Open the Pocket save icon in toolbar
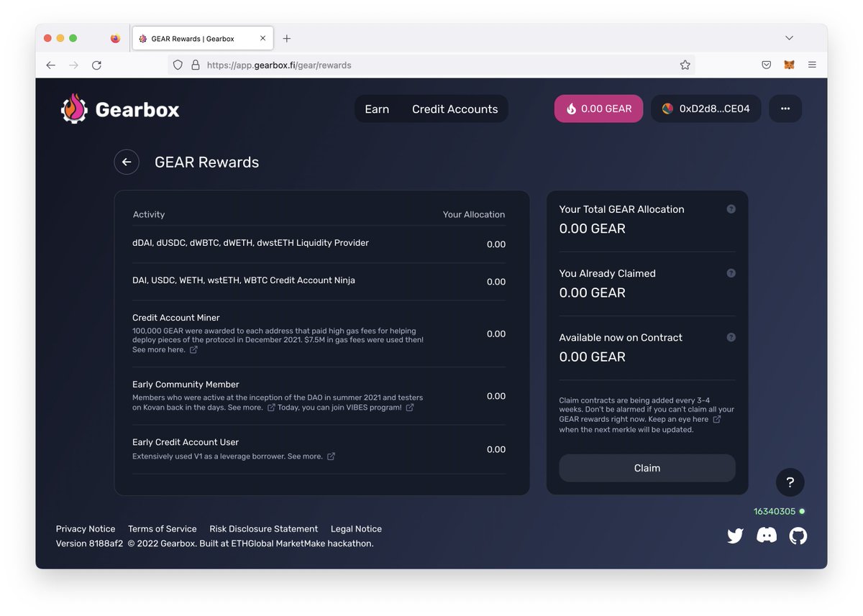The width and height of the screenshot is (863, 616). 767,65
